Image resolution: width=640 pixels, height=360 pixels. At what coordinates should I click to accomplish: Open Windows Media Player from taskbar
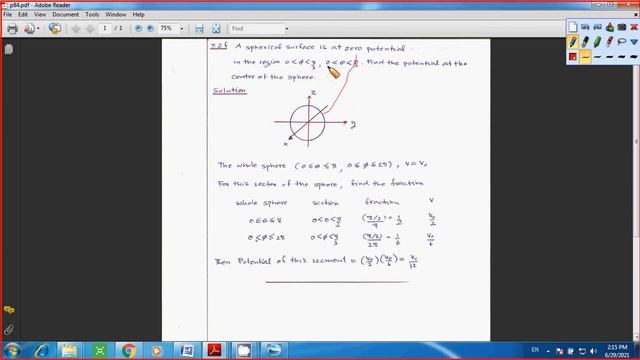[x=157, y=351]
